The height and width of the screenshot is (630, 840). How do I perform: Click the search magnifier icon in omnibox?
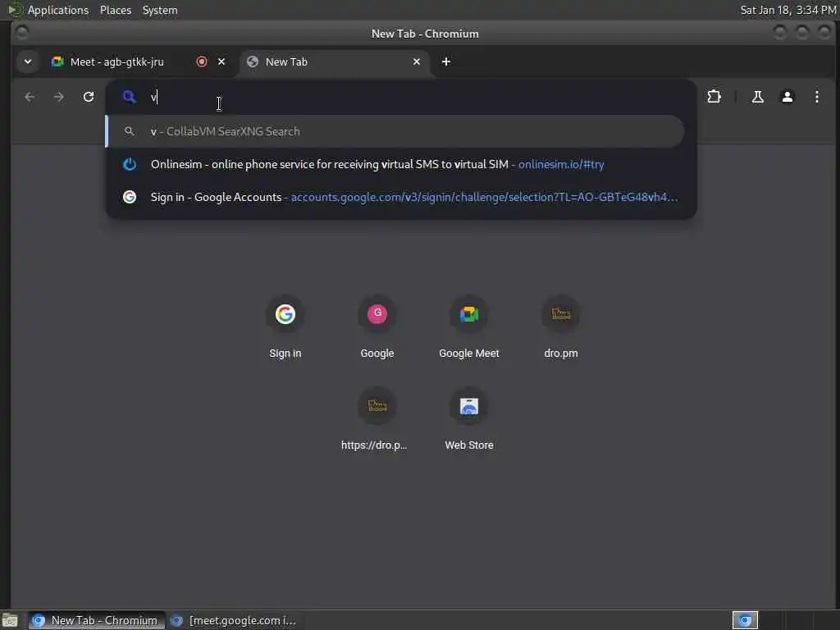click(x=129, y=97)
